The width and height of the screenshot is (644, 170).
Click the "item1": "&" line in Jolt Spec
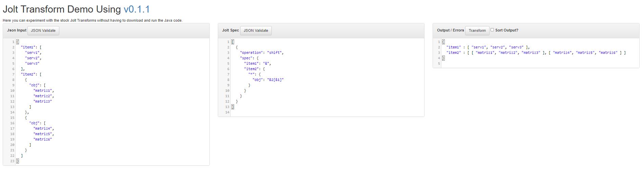click(258, 63)
